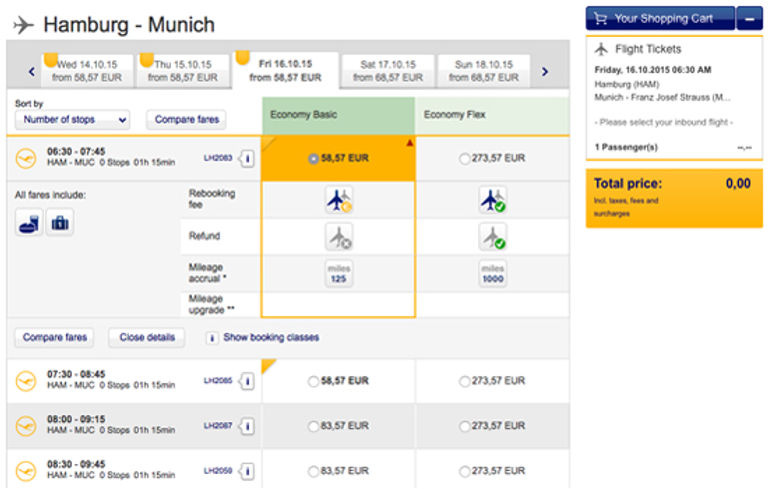Click the Economy Basic column header
This screenshot has height=489, width=768.
click(x=338, y=115)
